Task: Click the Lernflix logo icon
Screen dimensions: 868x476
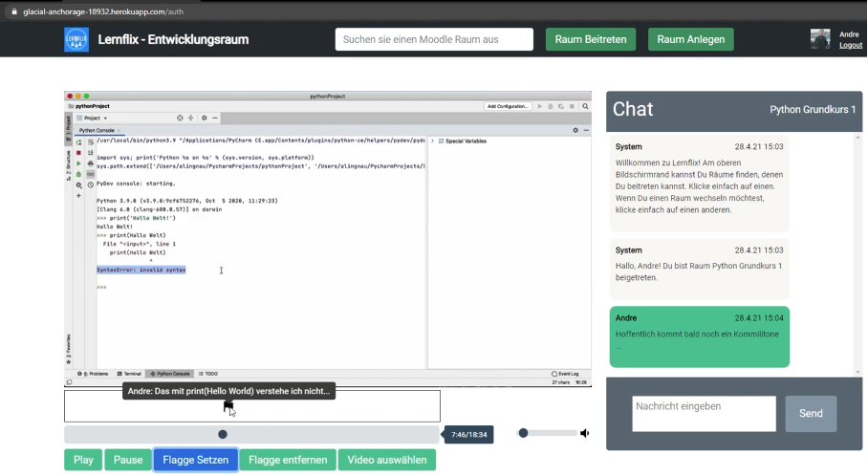Action: pos(76,39)
